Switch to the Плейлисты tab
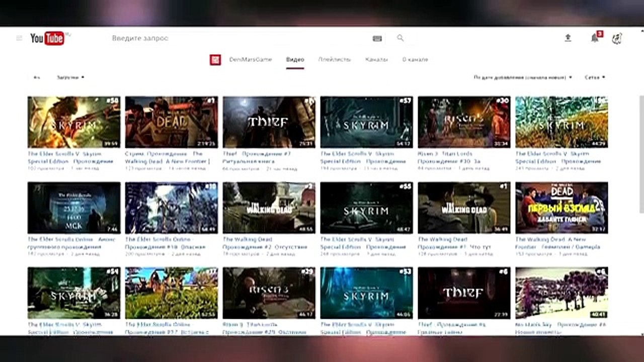This screenshot has height=362, width=644. click(335, 60)
